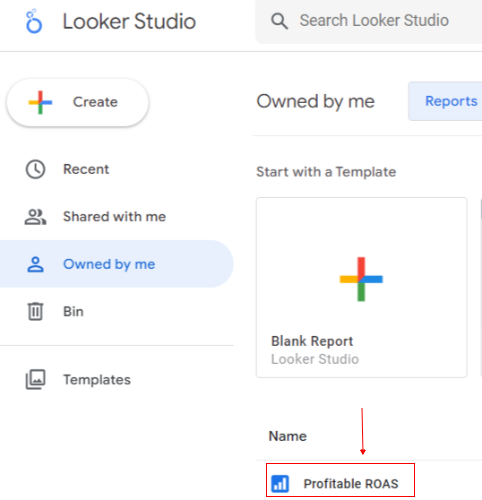
Task: Open the Recent section
Action: [117, 169]
